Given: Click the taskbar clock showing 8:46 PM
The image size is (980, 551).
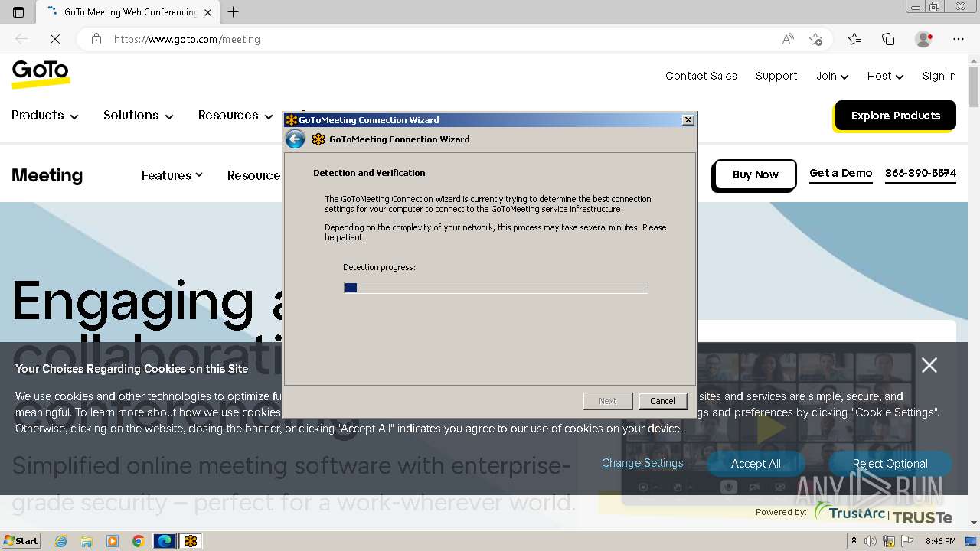Looking at the screenshot, I should (941, 541).
